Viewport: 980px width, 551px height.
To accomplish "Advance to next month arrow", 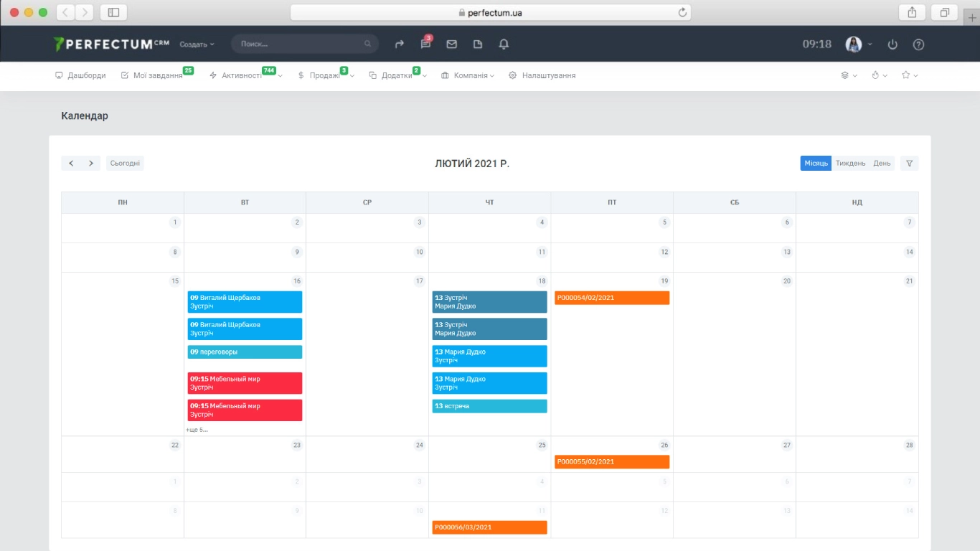I will click(91, 164).
